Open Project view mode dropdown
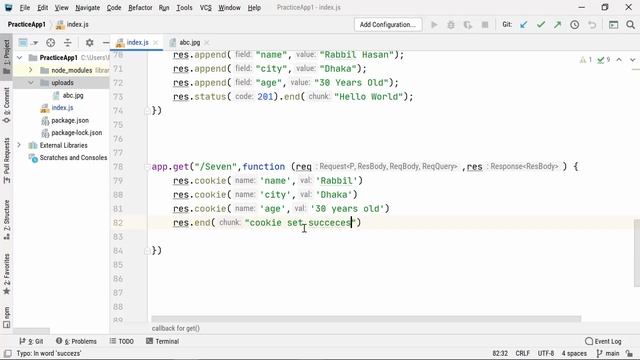Image resolution: width=640 pixels, height=360 pixels. coord(28,42)
